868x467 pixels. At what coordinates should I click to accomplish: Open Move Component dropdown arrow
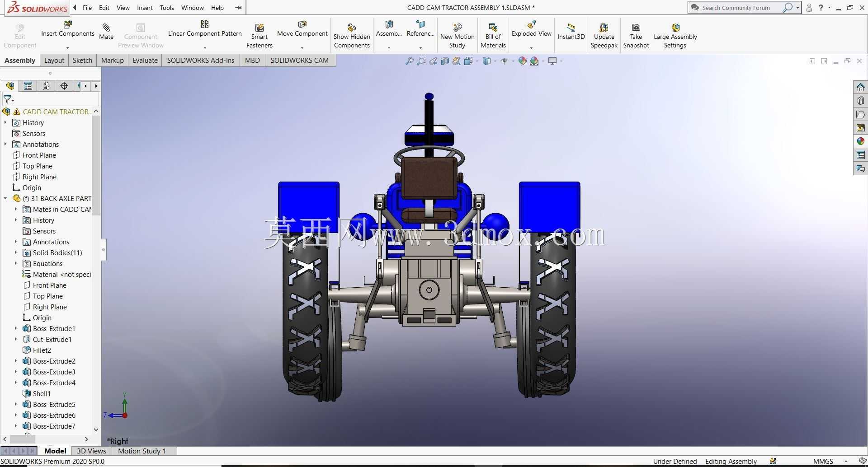302,47
